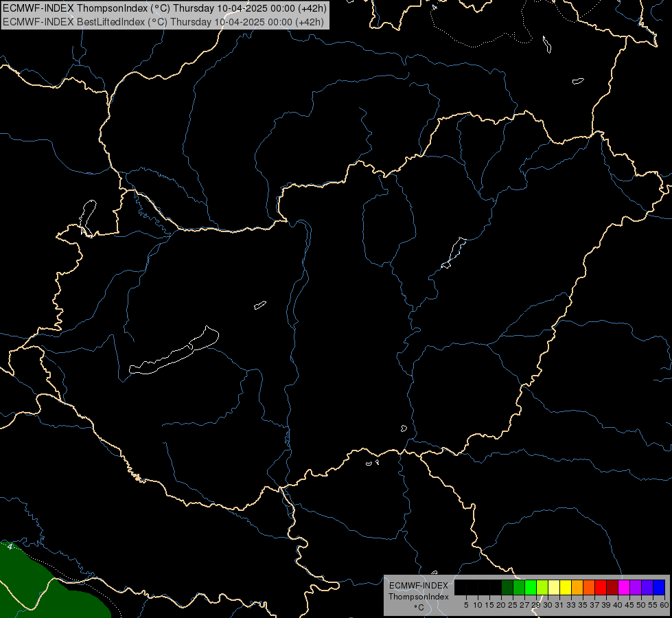
Task: Click the °C unit label in legend
Action: [419, 608]
